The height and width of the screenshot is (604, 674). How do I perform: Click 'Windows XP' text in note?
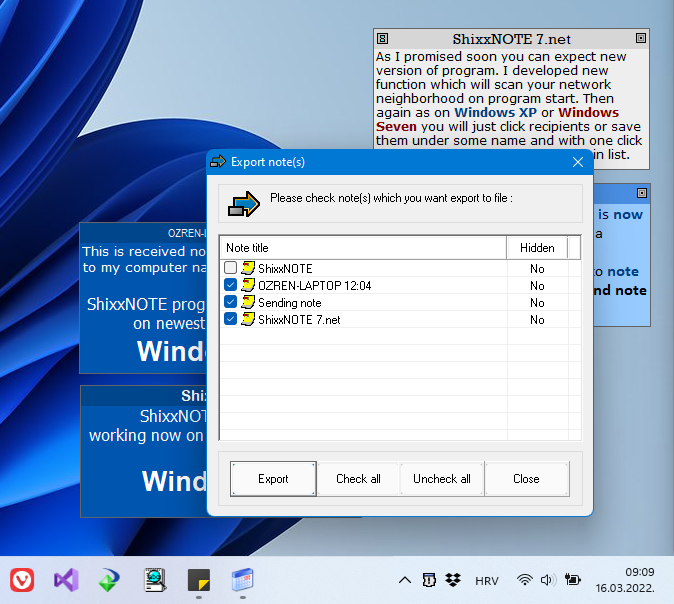coord(496,113)
